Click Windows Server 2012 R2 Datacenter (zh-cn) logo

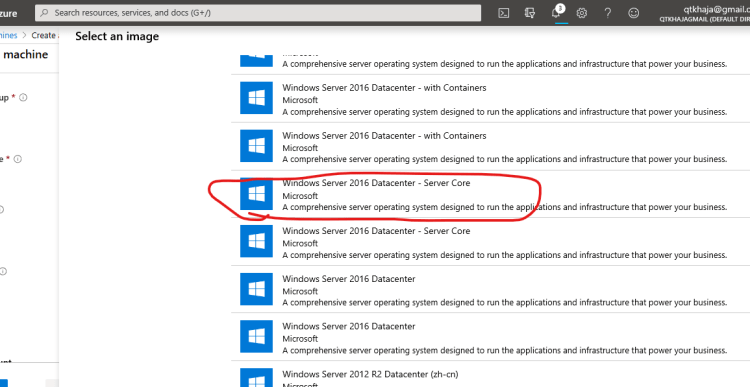[x=256, y=377]
